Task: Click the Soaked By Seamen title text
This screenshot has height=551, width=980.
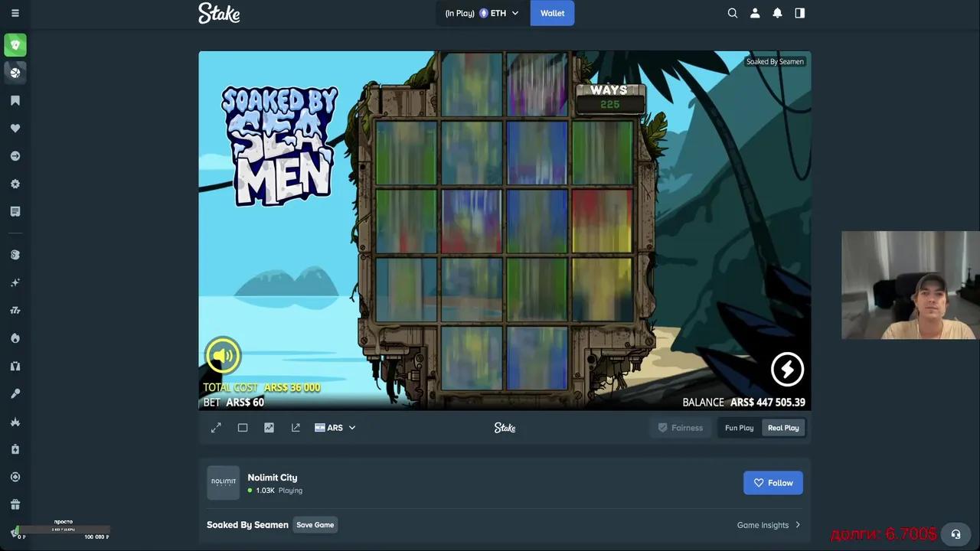Action: 247,525
